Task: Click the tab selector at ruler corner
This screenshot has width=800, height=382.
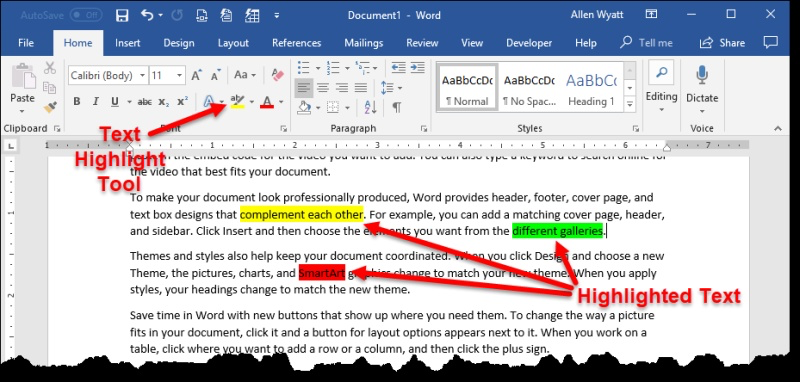Action: click(x=11, y=147)
